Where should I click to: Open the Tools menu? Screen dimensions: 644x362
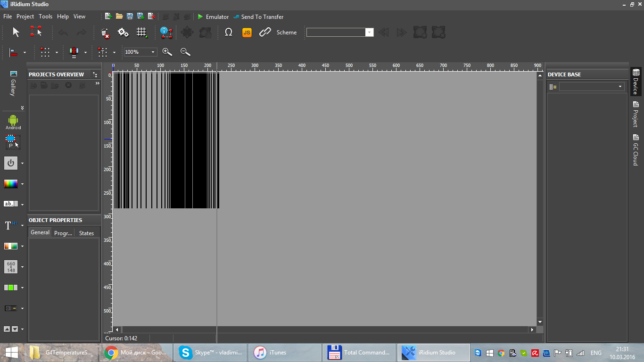46,16
